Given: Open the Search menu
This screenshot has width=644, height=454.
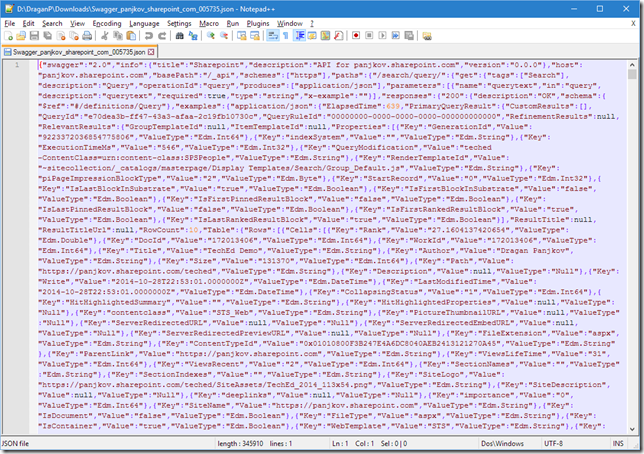Looking at the screenshot, I should [52, 23].
